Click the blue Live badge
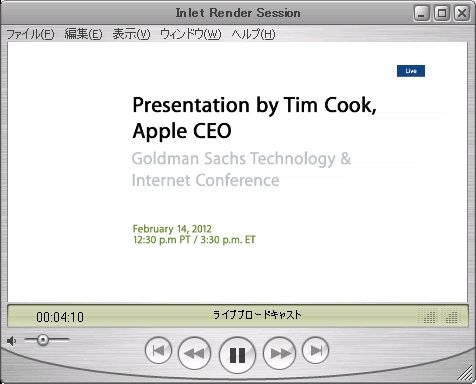Screen dimensions: 476x384 (x=411, y=71)
